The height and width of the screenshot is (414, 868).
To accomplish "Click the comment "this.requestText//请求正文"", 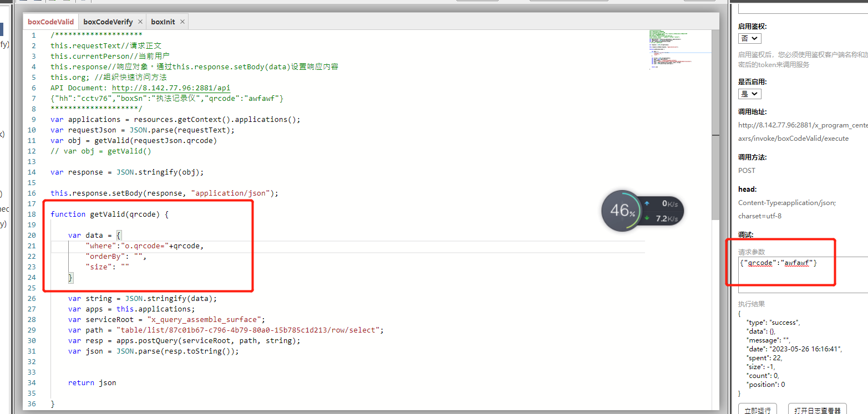I will [x=106, y=45].
